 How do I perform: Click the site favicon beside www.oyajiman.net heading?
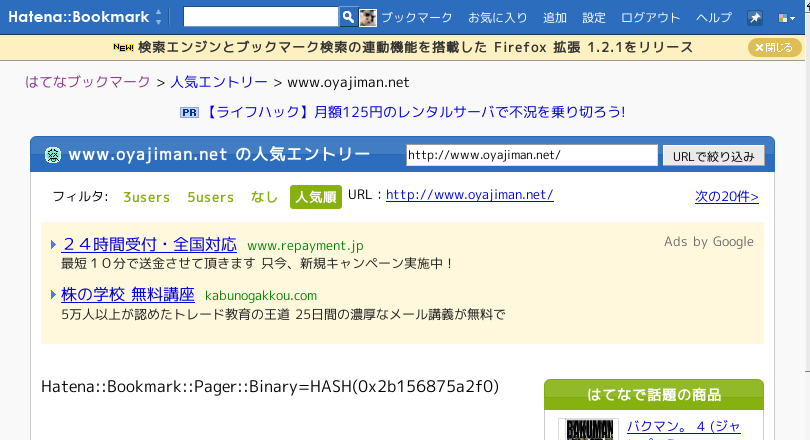[x=54, y=155]
